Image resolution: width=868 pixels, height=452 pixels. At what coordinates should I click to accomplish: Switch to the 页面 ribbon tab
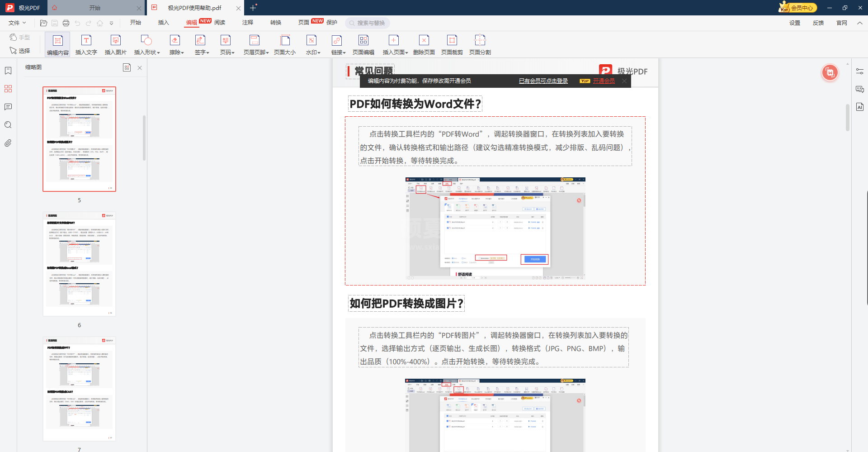click(x=304, y=23)
